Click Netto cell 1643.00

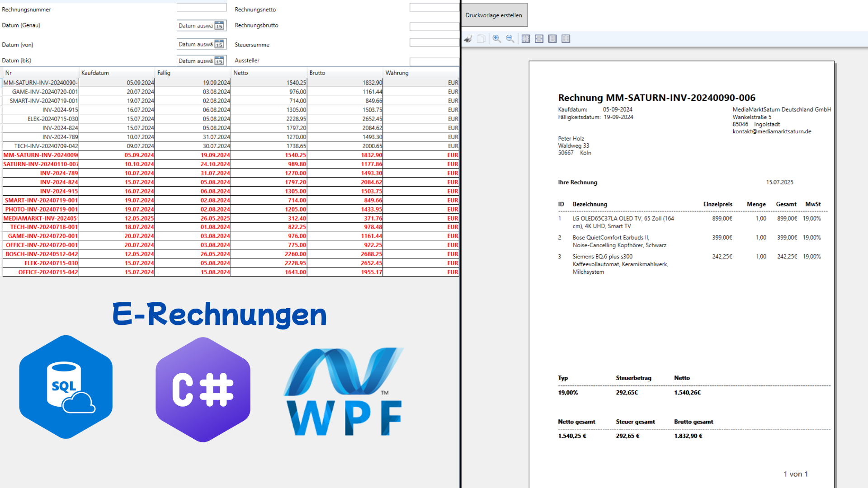269,272
